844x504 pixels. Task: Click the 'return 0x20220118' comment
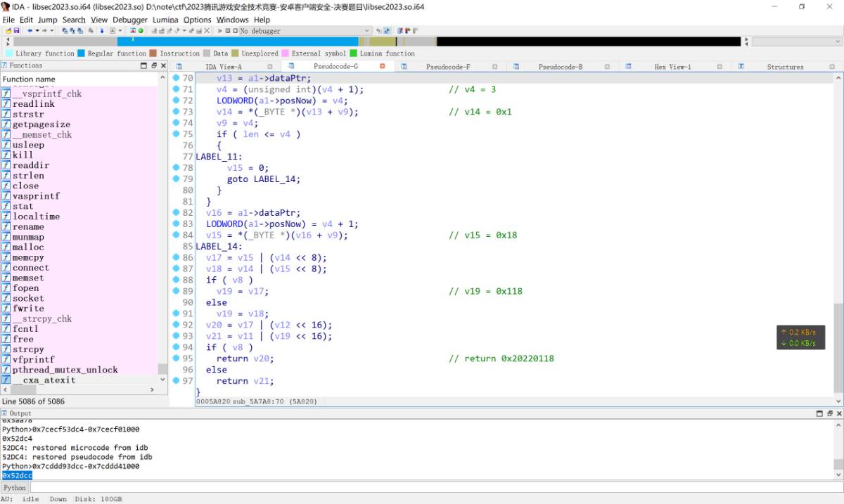tap(501, 358)
